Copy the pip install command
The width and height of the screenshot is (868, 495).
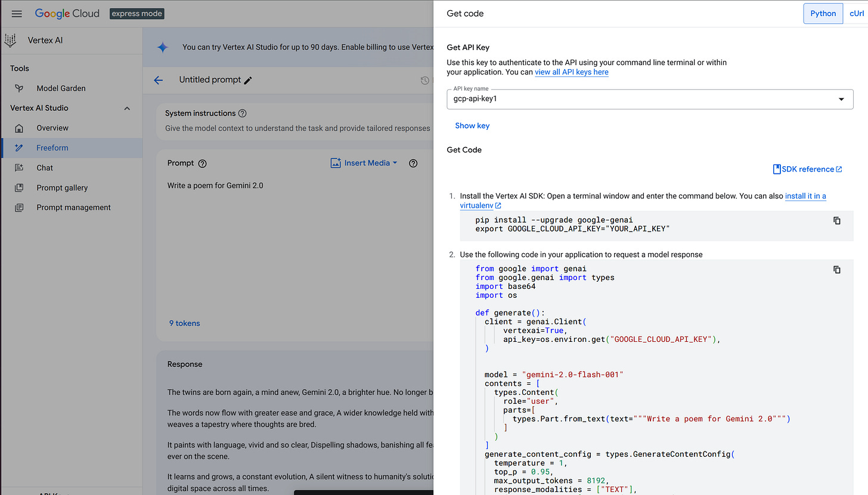pos(836,220)
